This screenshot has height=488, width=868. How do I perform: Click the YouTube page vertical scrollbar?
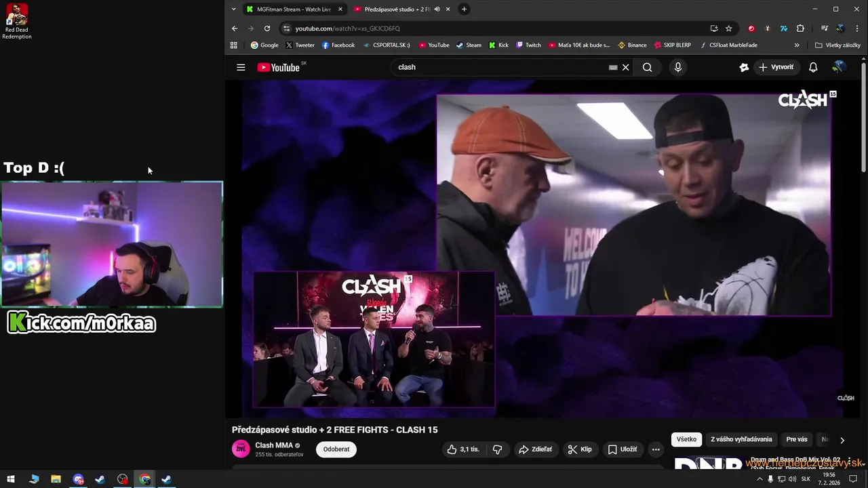tap(863, 117)
